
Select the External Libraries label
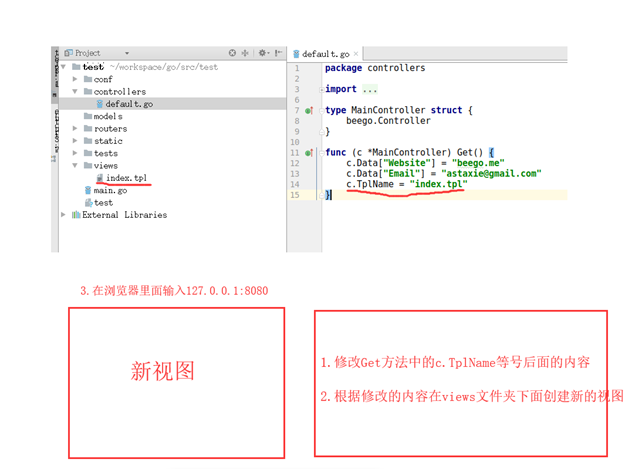pyautogui.click(x=124, y=215)
